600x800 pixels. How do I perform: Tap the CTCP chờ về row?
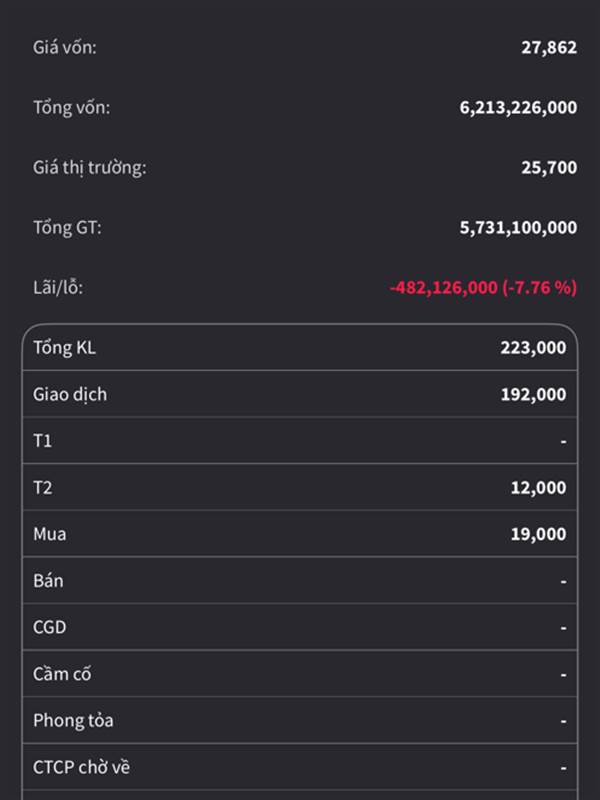(300, 767)
